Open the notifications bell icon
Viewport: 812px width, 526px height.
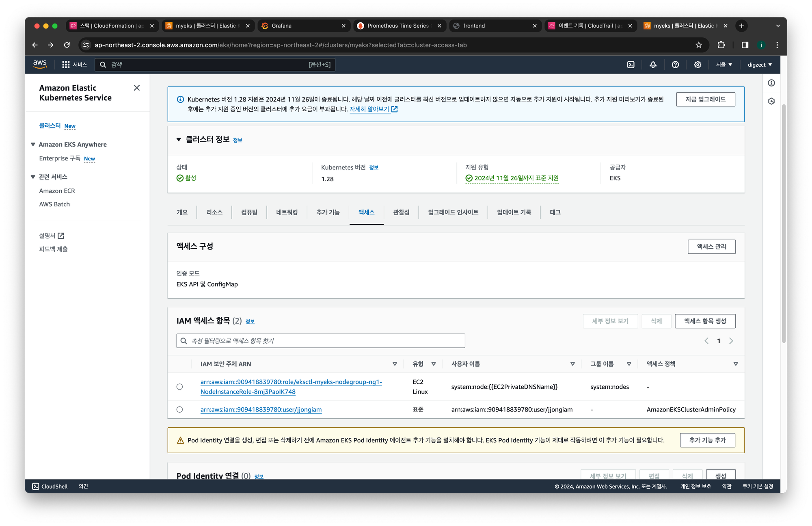(653, 65)
